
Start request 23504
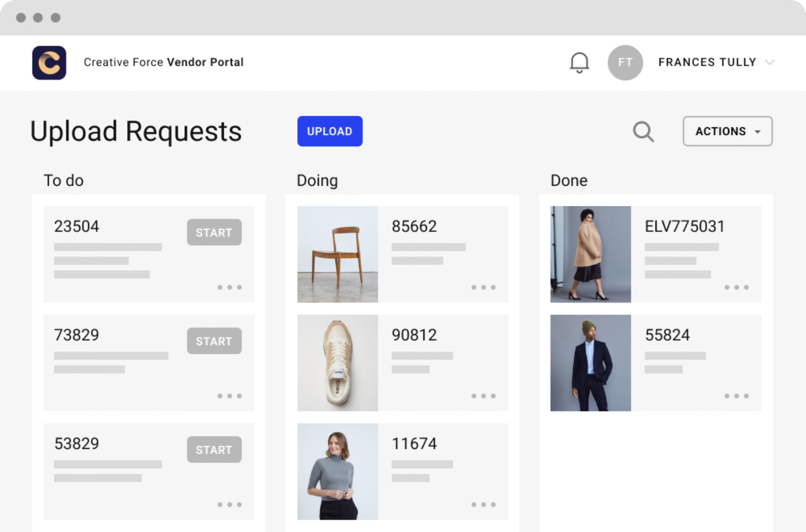click(214, 233)
